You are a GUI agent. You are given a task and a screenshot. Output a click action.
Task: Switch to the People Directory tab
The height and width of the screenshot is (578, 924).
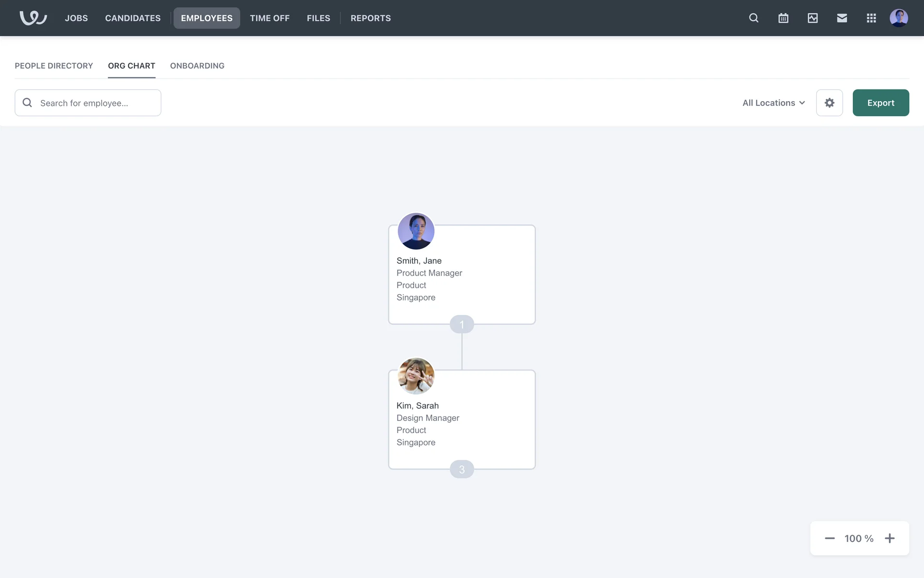54,66
